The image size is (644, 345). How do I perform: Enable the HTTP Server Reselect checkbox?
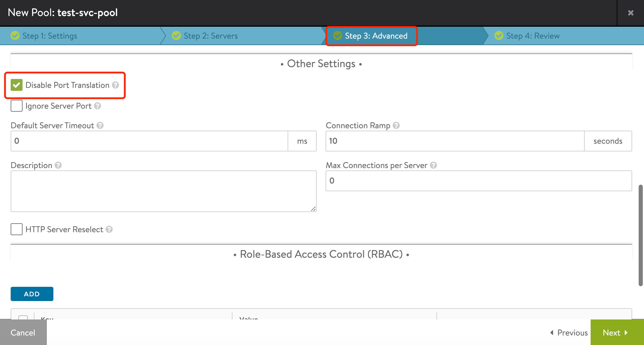pos(16,230)
